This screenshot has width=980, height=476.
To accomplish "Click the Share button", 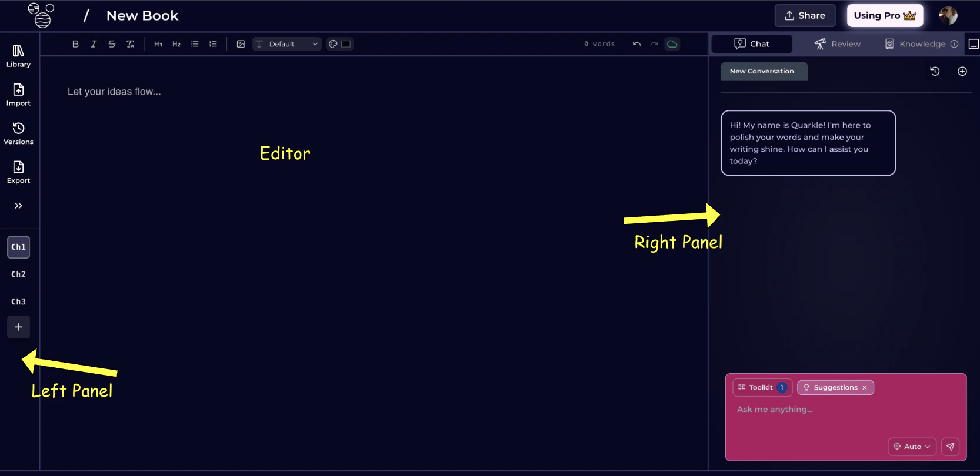I will point(805,16).
